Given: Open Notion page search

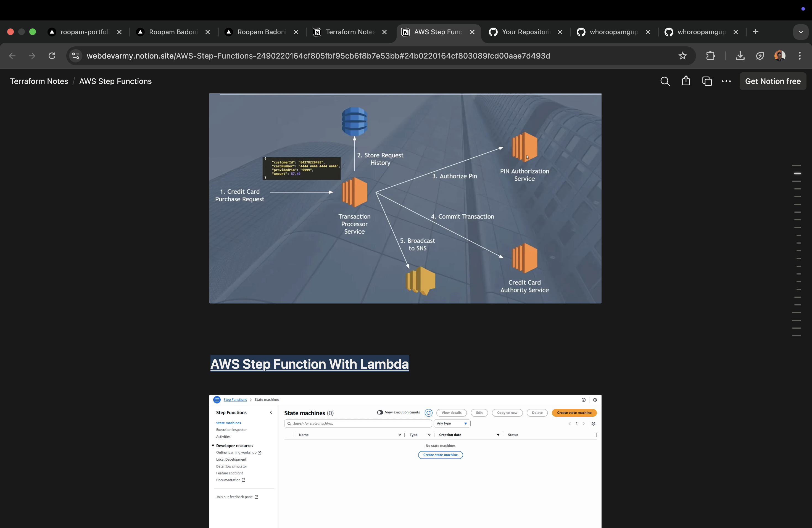Looking at the screenshot, I should pos(665,81).
